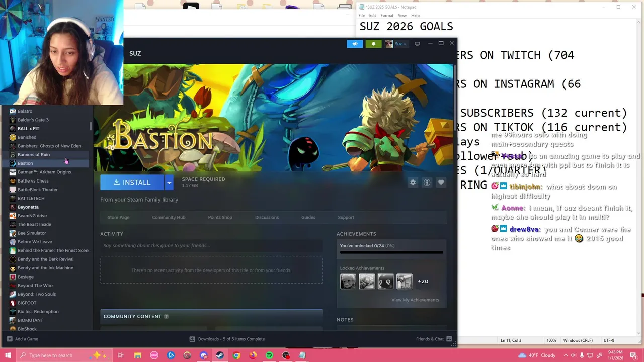Image resolution: width=644 pixels, height=362 pixels.
Task: Open Task View on the taskbar
Action: pos(121,355)
